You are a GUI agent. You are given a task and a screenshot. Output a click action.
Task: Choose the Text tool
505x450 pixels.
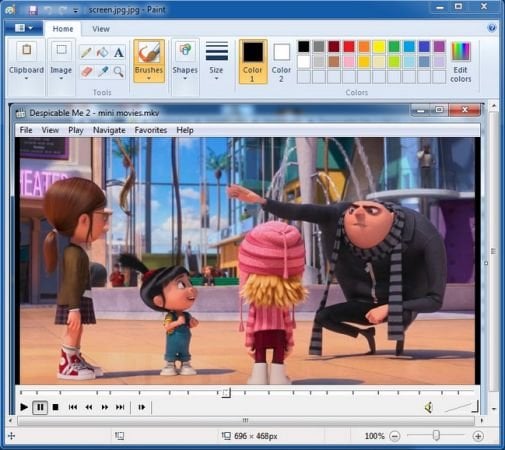click(119, 52)
